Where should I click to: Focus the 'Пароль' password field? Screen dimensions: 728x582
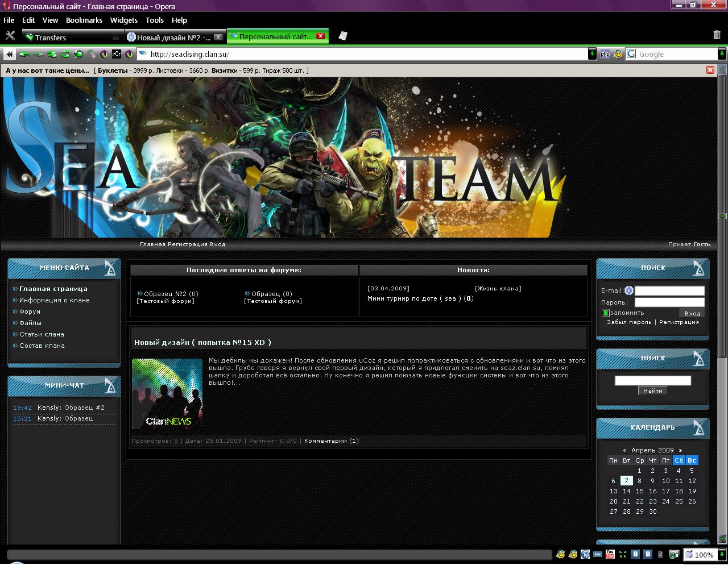670,302
